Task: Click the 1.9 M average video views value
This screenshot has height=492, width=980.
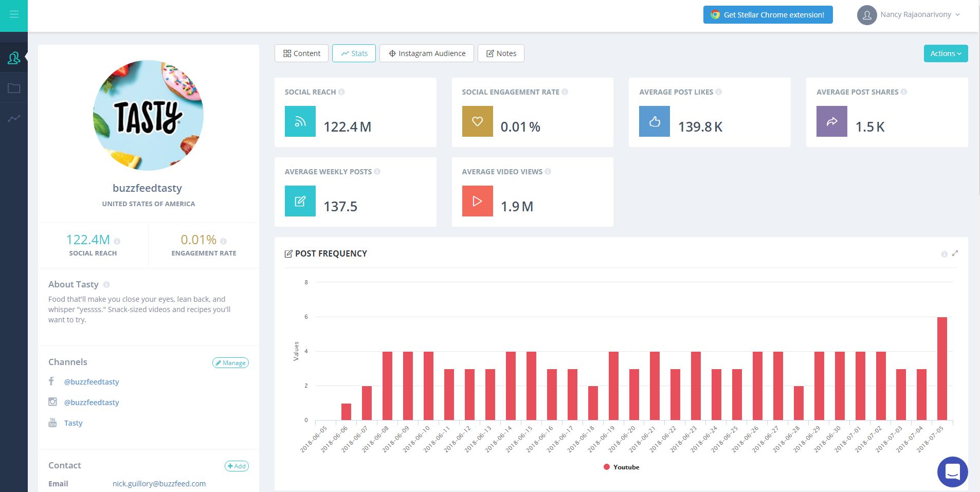Action: [x=517, y=207]
